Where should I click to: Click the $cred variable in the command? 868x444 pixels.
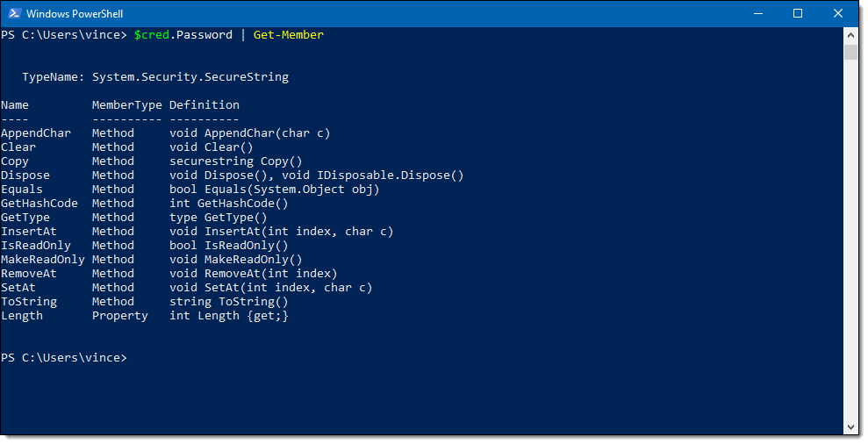(152, 35)
